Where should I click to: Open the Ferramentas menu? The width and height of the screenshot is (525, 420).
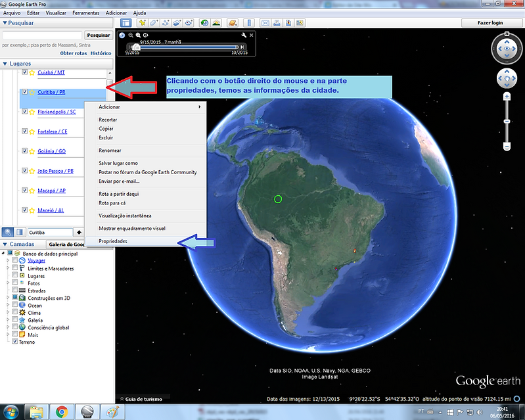pyautogui.click(x=85, y=13)
